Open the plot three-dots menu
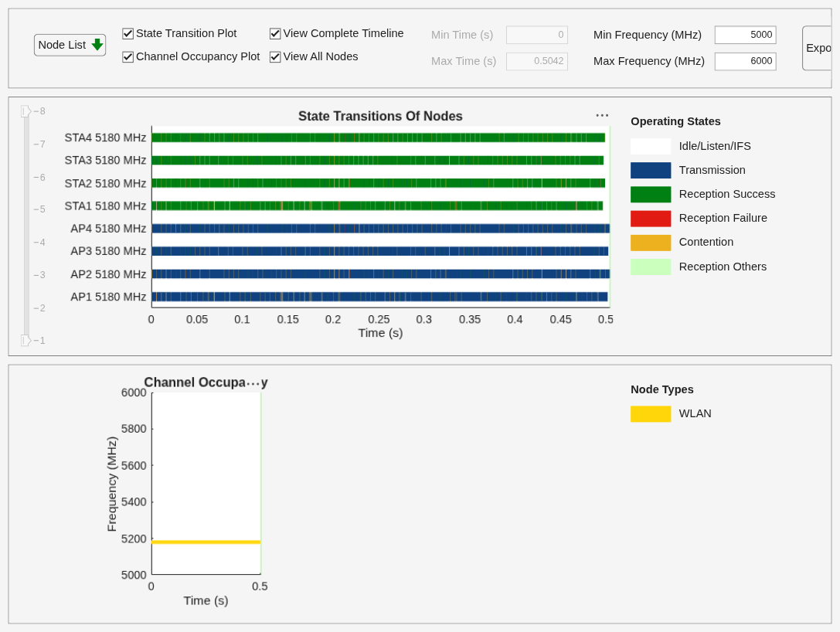This screenshot has width=840, height=632. tap(602, 115)
